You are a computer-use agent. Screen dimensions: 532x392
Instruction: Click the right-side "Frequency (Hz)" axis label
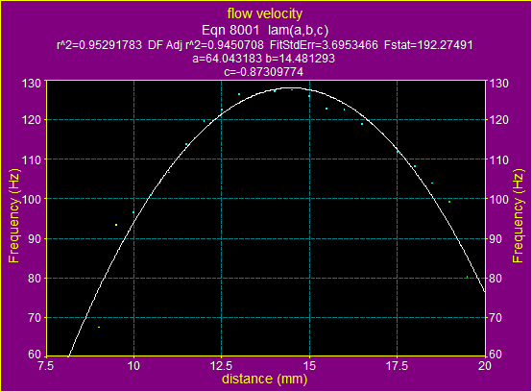pos(518,216)
